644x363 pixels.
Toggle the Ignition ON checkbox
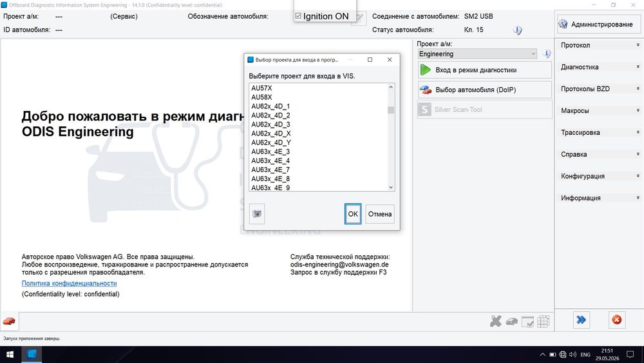coord(298,16)
